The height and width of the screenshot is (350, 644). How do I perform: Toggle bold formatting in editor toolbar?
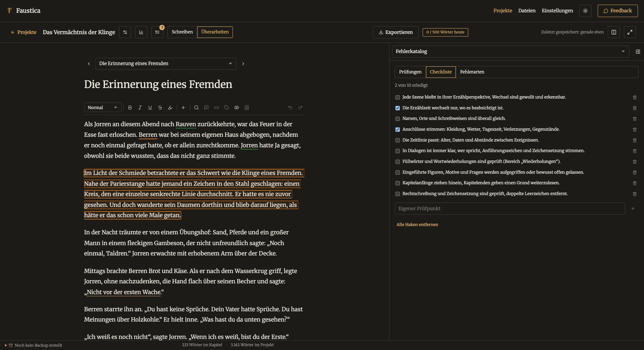click(130, 108)
